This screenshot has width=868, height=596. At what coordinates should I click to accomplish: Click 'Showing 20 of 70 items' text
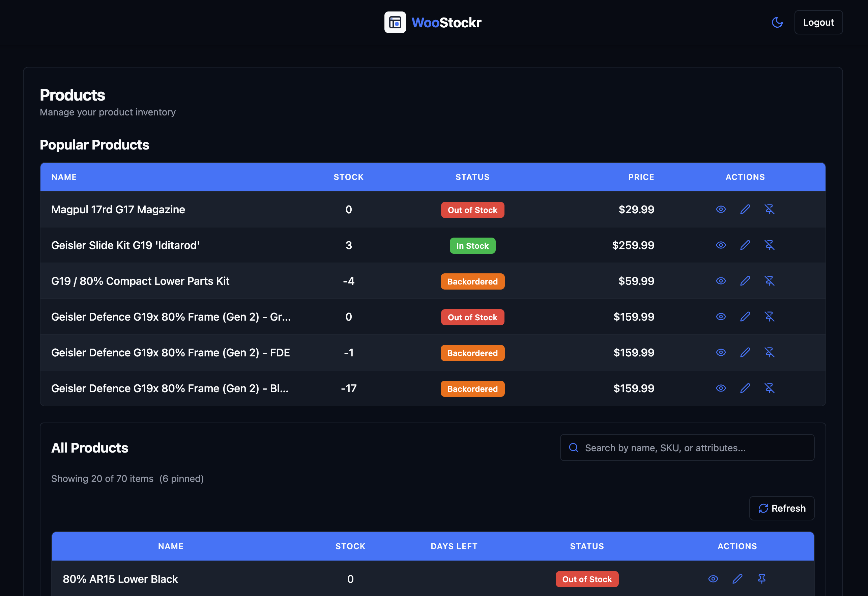(x=102, y=479)
